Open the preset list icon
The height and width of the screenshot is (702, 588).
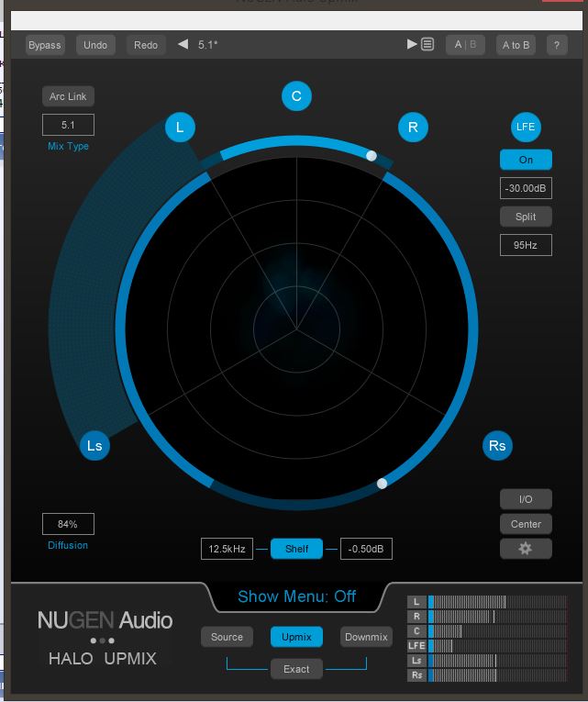pyautogui.click(x=427, y=44)
